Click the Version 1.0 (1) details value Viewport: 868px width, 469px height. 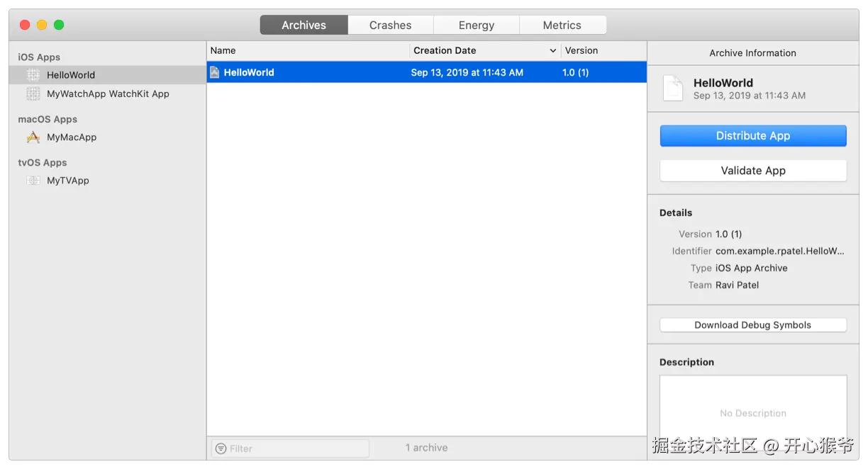[729, 234]
